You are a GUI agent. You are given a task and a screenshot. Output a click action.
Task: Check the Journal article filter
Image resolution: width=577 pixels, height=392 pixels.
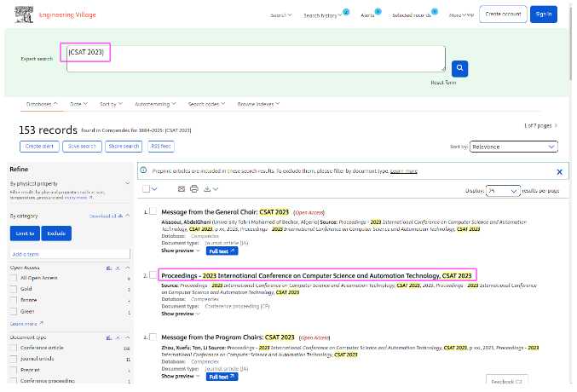(x=14, y=359)
